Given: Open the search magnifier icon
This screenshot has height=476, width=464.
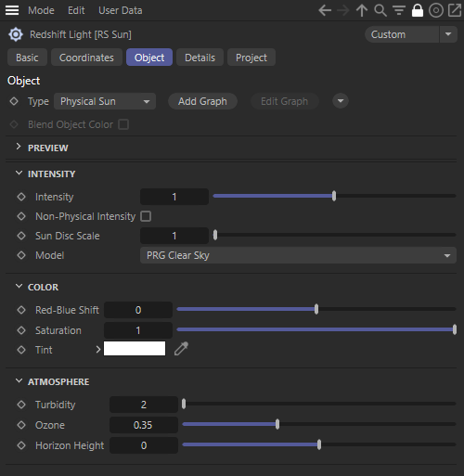Looking at the screenshot, I should [x=380, y=10].
